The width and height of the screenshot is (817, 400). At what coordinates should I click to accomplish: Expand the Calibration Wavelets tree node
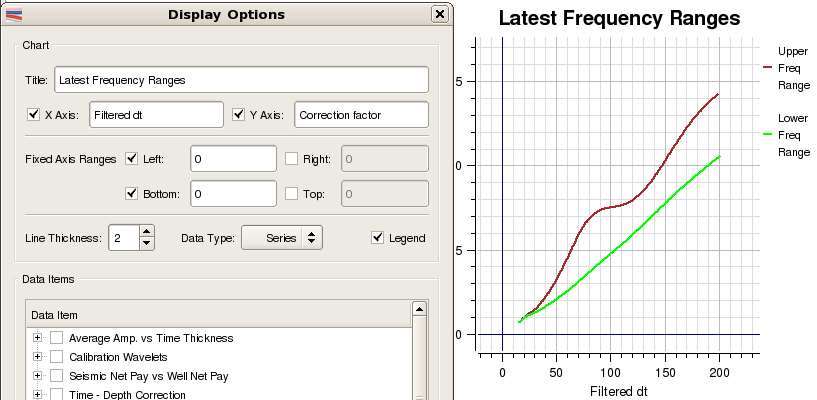coord(38,357)
